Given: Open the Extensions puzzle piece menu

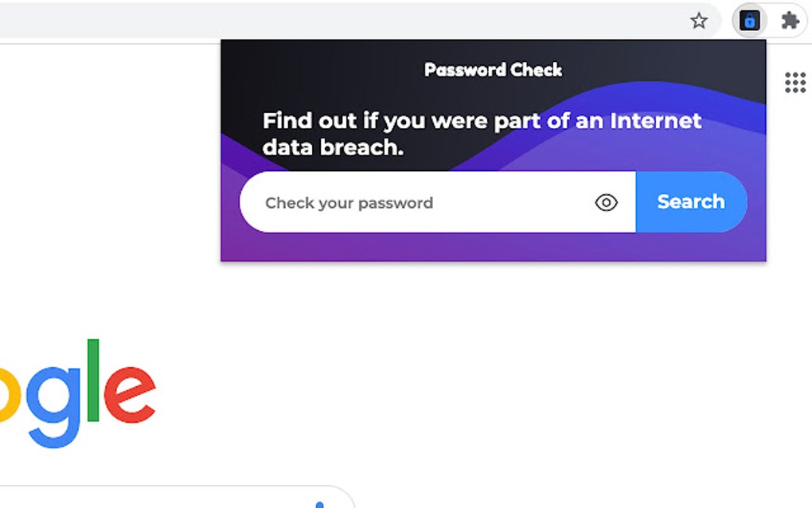Looking at the screenshot, I should click(x=790, y=21).
